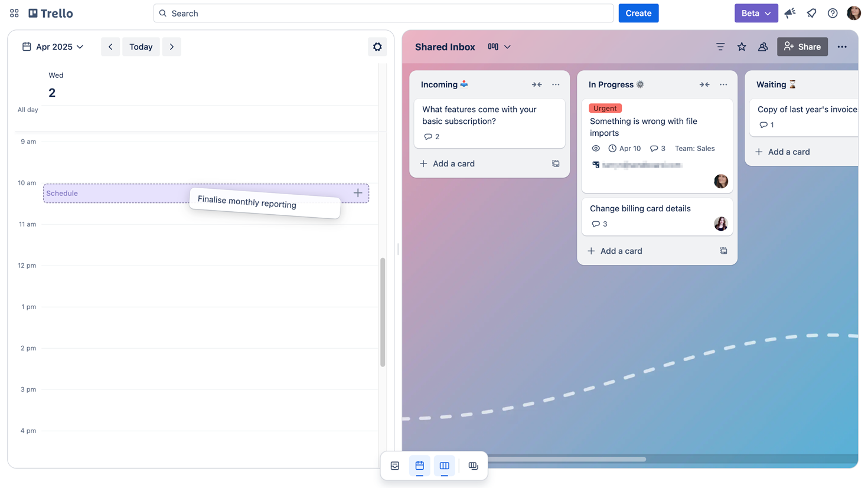Viewport: 868px width, 488px height.
Task: Open the Trello apps grid icon
Action: tap(14, 13)
